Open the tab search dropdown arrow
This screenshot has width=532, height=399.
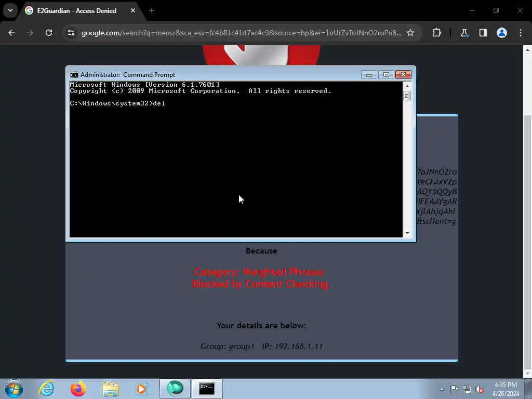[10, 10]
